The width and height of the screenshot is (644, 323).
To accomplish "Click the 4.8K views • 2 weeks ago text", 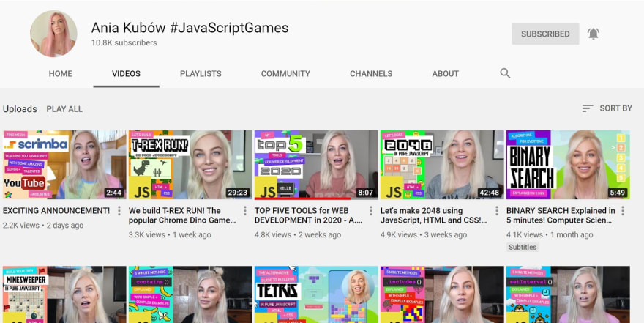I will click(x=298, y=235).
